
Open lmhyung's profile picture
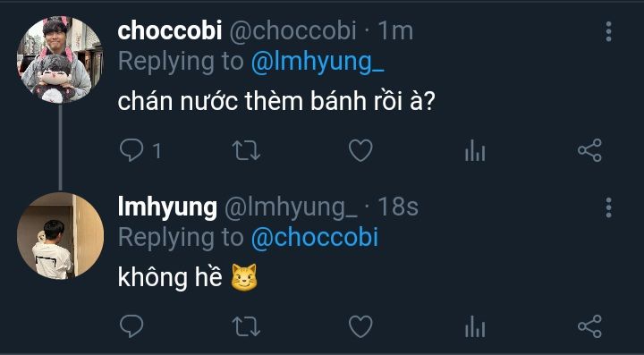60,236
